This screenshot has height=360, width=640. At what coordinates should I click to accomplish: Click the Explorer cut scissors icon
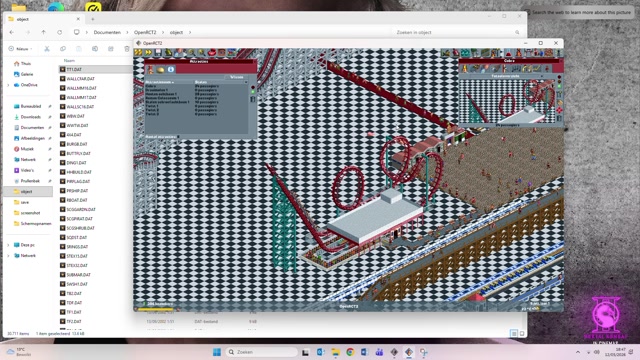pos(47,49)
